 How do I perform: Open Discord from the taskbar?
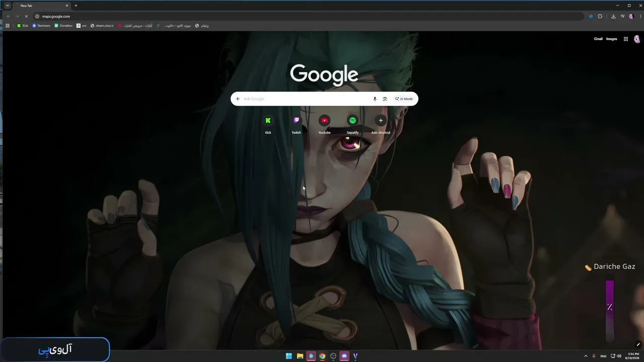pyautogui.click(x=344, y=356)
